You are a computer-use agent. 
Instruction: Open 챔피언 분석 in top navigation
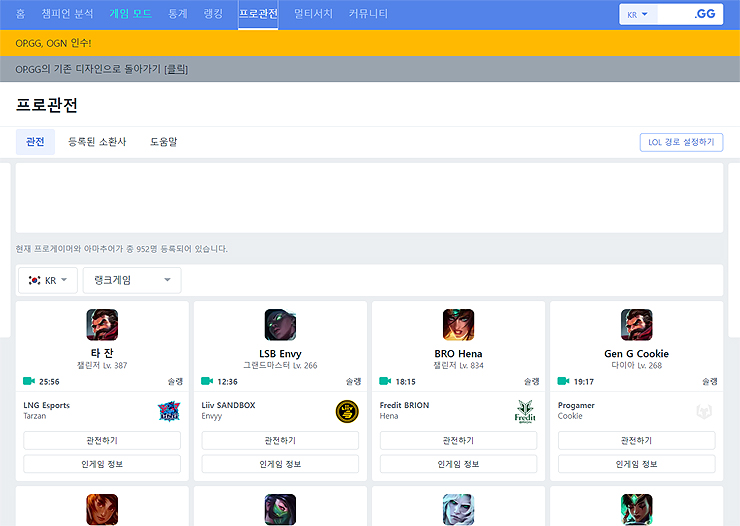coord(67,14)
